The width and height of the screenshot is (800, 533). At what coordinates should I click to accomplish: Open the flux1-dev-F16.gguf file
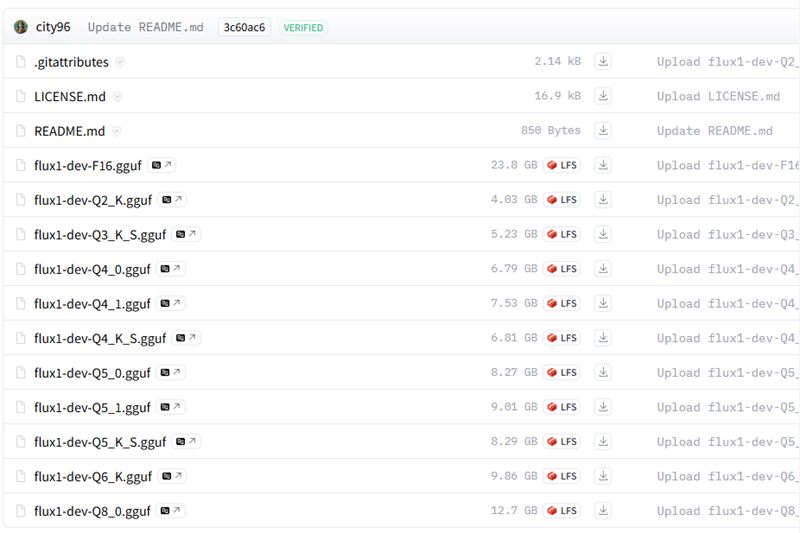click(88, 166)
